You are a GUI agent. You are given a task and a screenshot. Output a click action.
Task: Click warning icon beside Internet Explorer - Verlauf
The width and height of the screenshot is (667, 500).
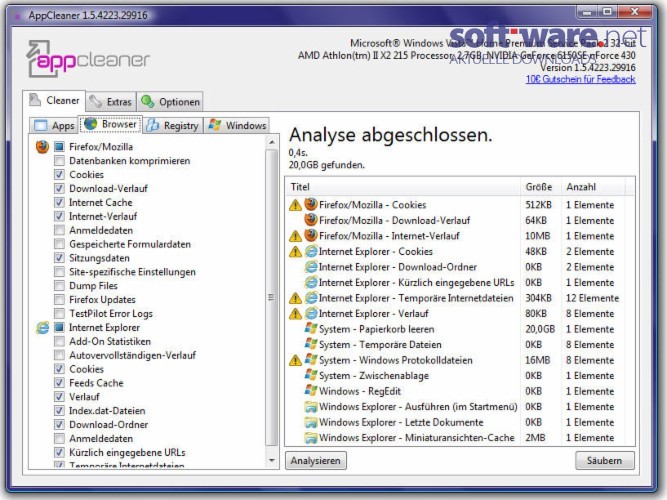[295, 314]
